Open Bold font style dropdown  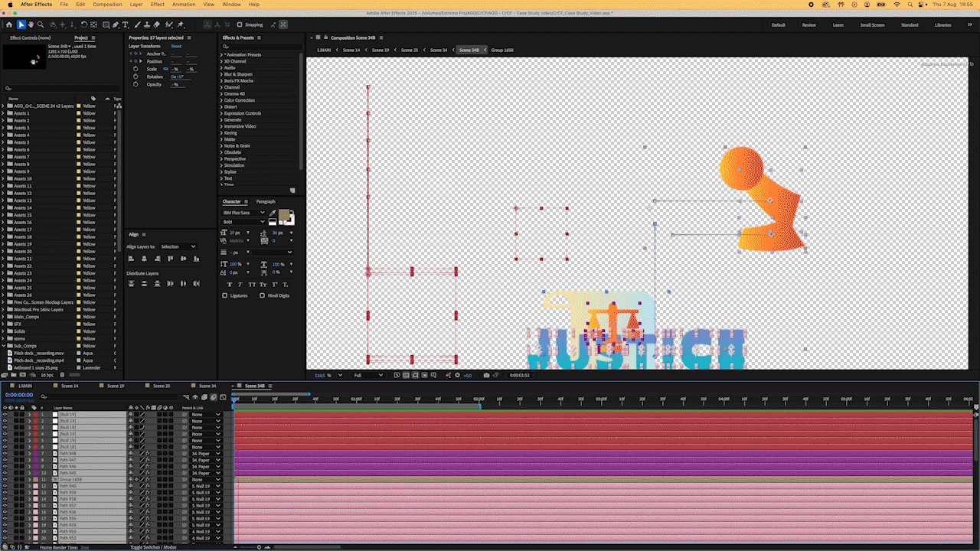[x=243, y=222]
